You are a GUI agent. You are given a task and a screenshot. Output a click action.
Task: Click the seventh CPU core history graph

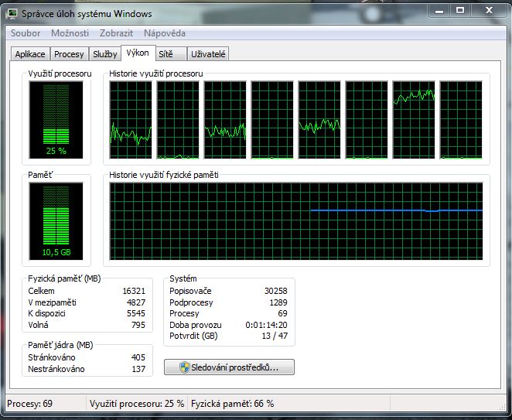[x=414, y=120]
